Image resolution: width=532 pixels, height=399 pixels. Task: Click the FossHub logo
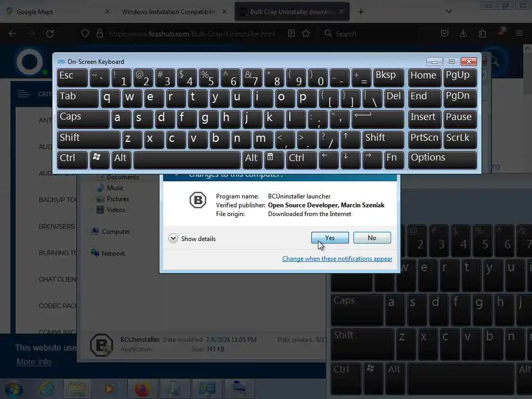(30, 62)
